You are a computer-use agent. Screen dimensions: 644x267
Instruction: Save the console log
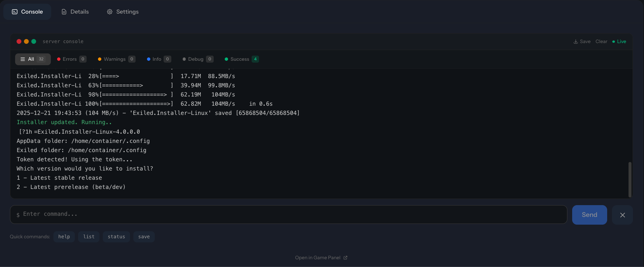point(582,42)
